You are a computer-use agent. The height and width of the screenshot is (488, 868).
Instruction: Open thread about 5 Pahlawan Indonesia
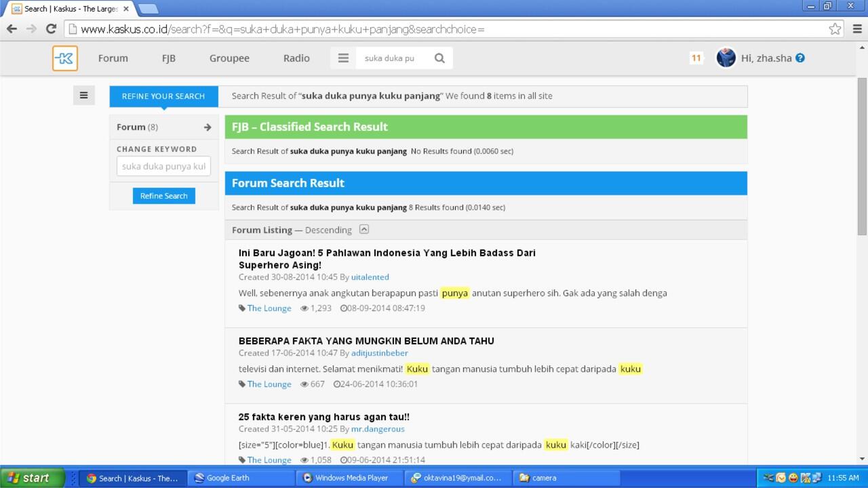pyautogui.click(x=387, y=259)
